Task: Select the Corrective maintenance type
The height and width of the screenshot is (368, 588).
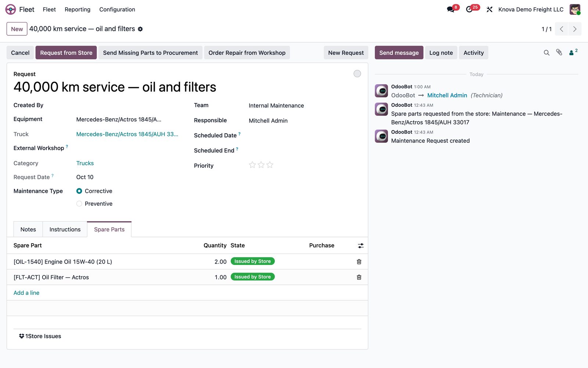Action: pyautogui.click(x=79, y=191)
